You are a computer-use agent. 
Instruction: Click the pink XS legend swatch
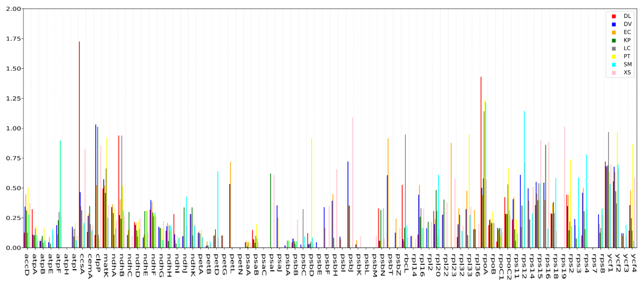pyautogui.click(x=614, y=73)
